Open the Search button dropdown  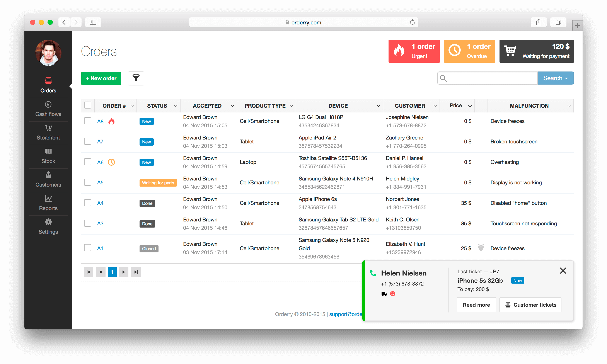point(556,78)
